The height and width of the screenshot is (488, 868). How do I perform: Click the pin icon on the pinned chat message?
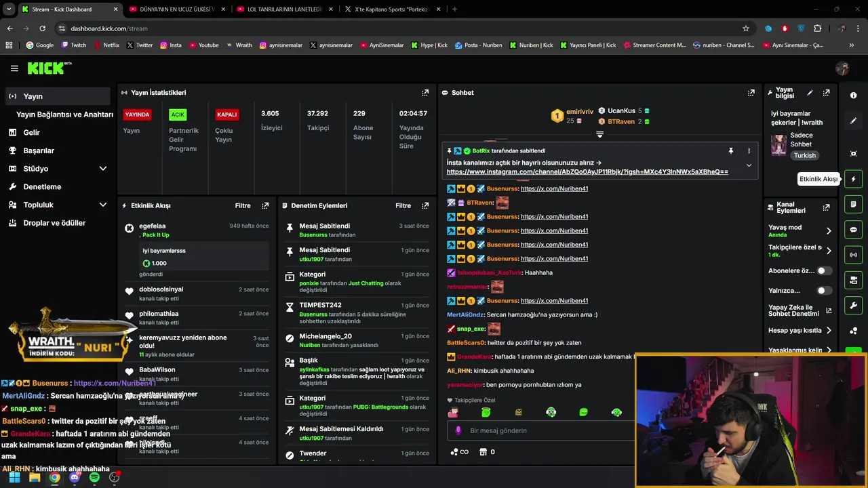pyautogui.click(x=730, y=150)
